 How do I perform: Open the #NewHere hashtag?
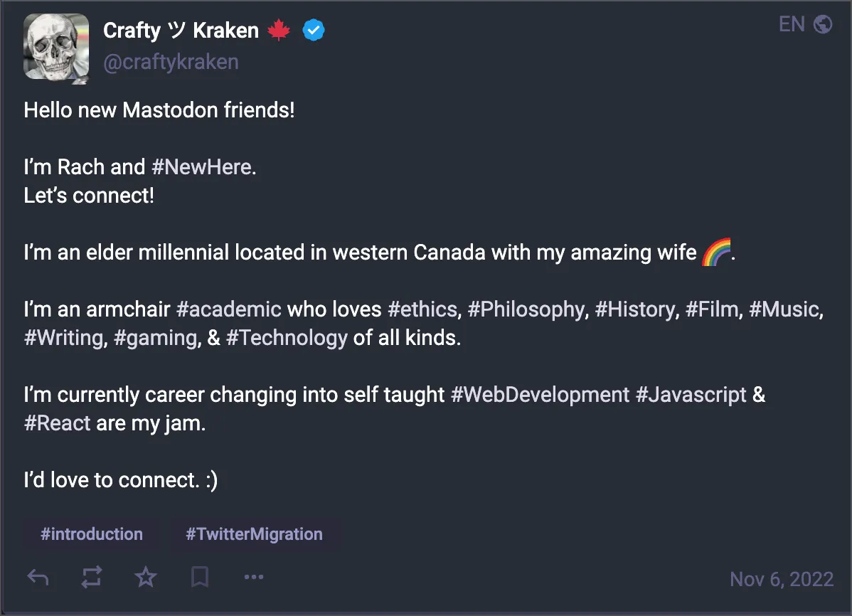click(201, 167)
